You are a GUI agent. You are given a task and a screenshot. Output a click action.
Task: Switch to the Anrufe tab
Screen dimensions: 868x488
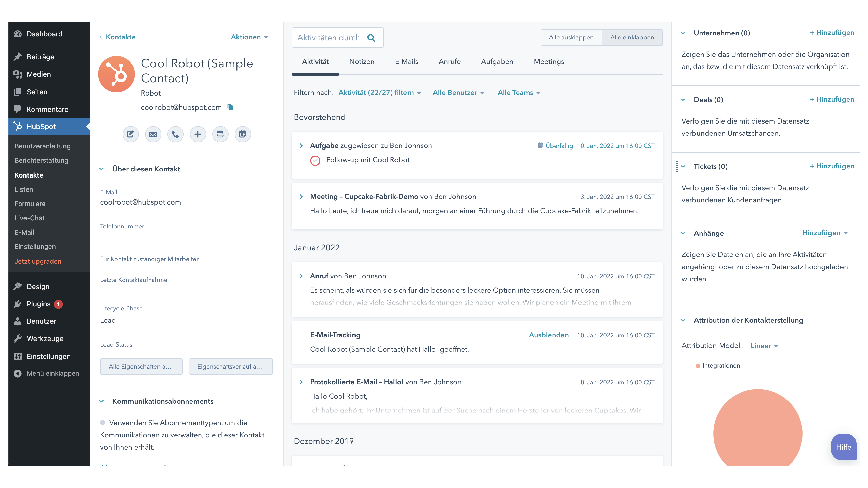(450, 62)
